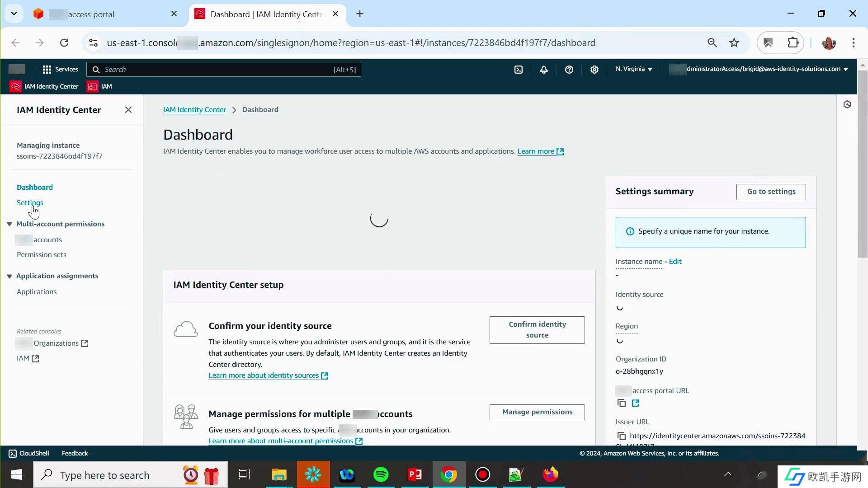View site information icon in address bar
This screenshot has height=488, width=868.
click(93, 42)
